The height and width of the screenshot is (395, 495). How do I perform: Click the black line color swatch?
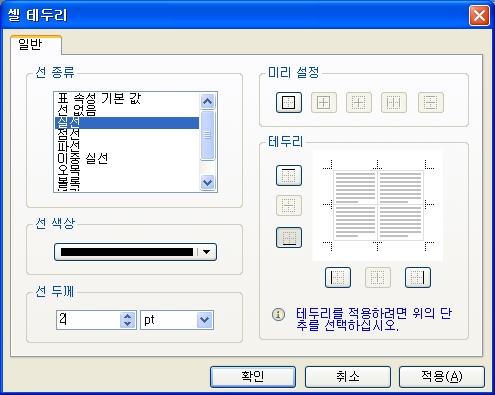click(x=127, y=252)
